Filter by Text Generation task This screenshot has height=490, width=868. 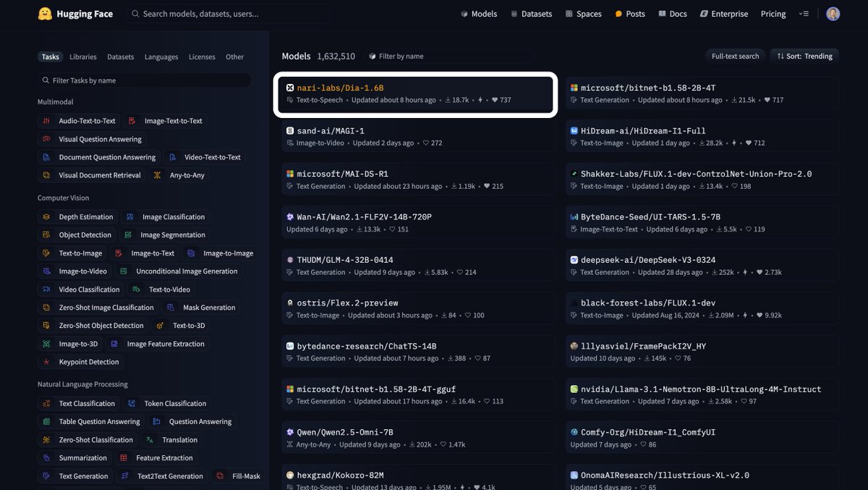(75, 476)
